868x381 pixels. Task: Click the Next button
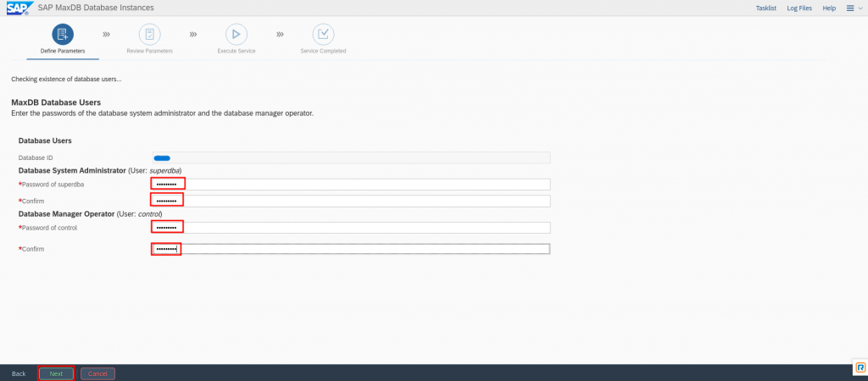pyautogui.click(x=56, y=373)
